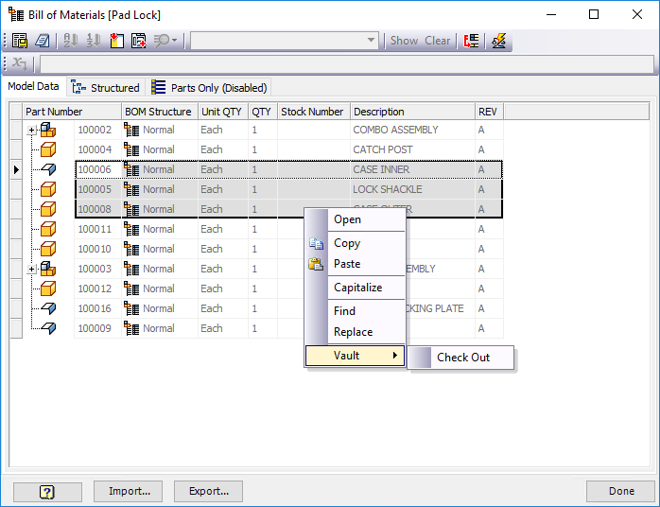660x507 pixels.
Task: Select the CATCH POST description cell
Action: 412,149
